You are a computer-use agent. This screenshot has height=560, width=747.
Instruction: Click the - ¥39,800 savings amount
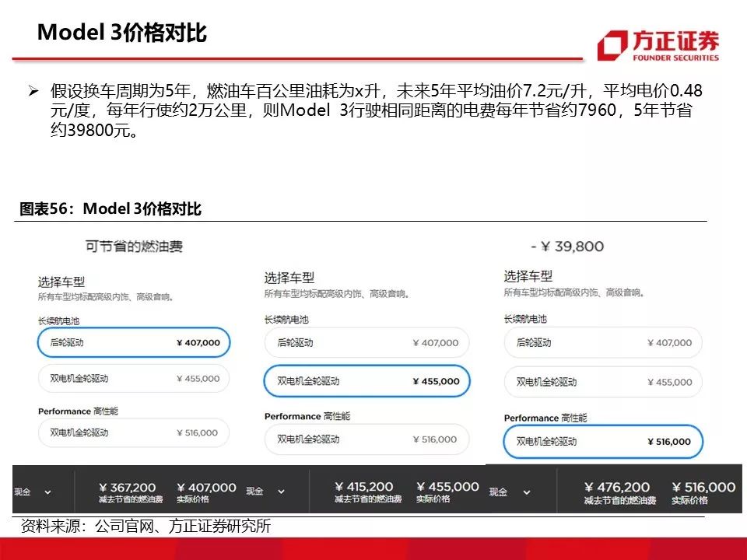pyautogui.click(x=567, y=247)
